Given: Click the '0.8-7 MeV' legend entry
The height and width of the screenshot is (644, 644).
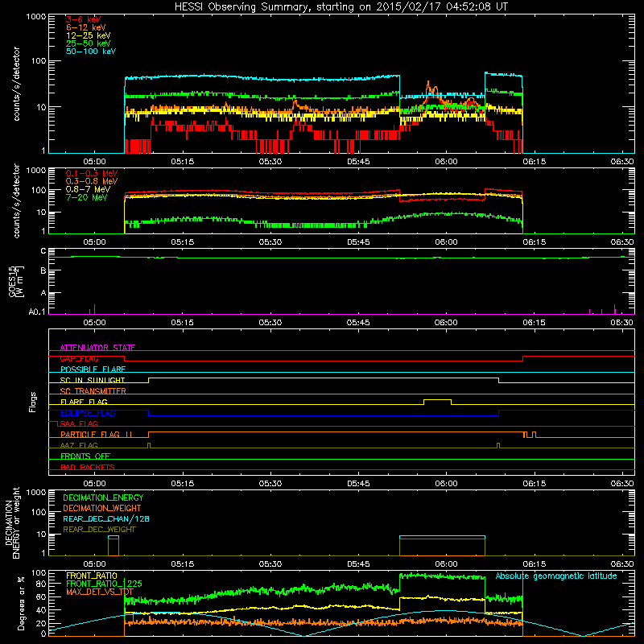Looking at the screenshot, I should 88,189.
